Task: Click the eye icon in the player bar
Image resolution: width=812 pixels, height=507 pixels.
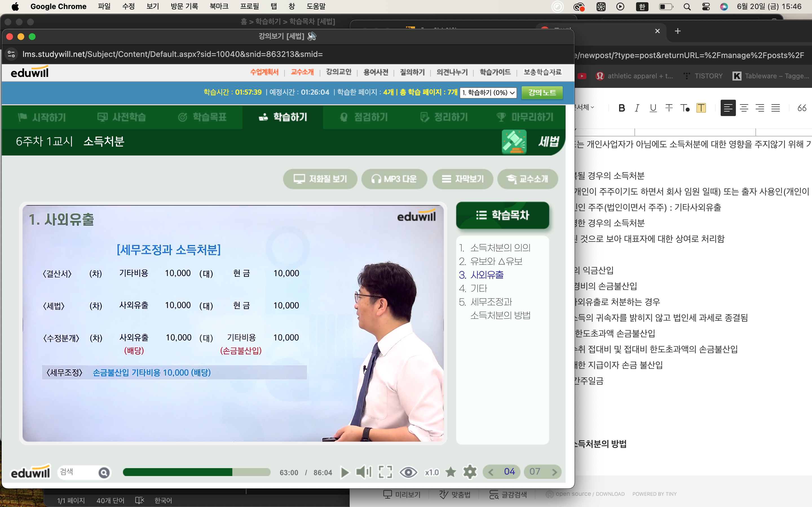Action: [408, 472]
